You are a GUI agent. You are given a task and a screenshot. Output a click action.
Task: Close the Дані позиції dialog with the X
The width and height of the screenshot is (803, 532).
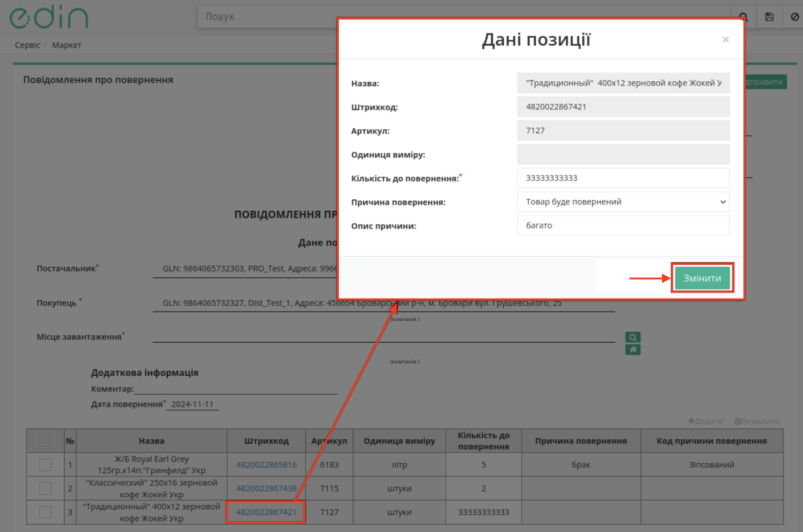click(x=726, y=40)
